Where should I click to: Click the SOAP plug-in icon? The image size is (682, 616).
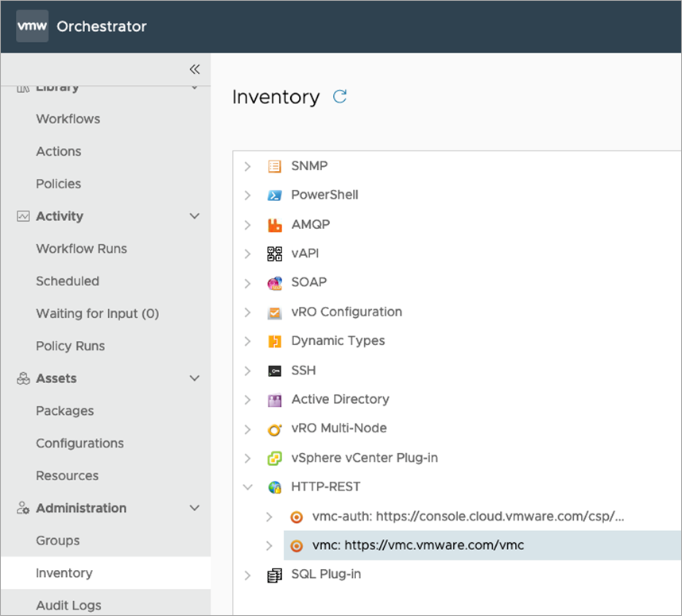tap(274, 283)
